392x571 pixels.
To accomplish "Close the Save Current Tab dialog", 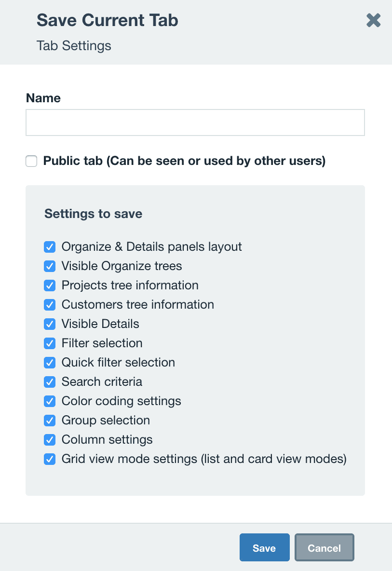I will (x=373, y=20).
